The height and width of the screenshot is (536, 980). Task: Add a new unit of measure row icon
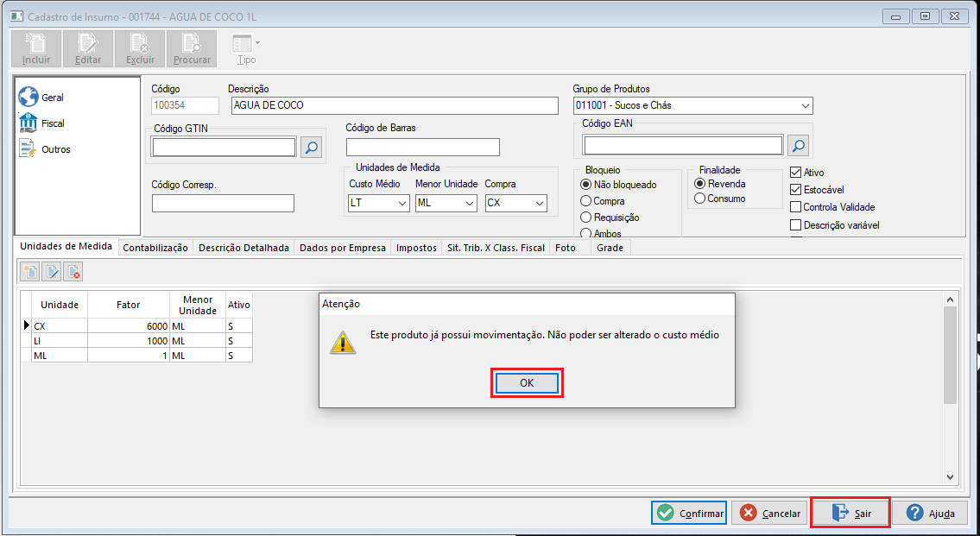tap(30, 272)
